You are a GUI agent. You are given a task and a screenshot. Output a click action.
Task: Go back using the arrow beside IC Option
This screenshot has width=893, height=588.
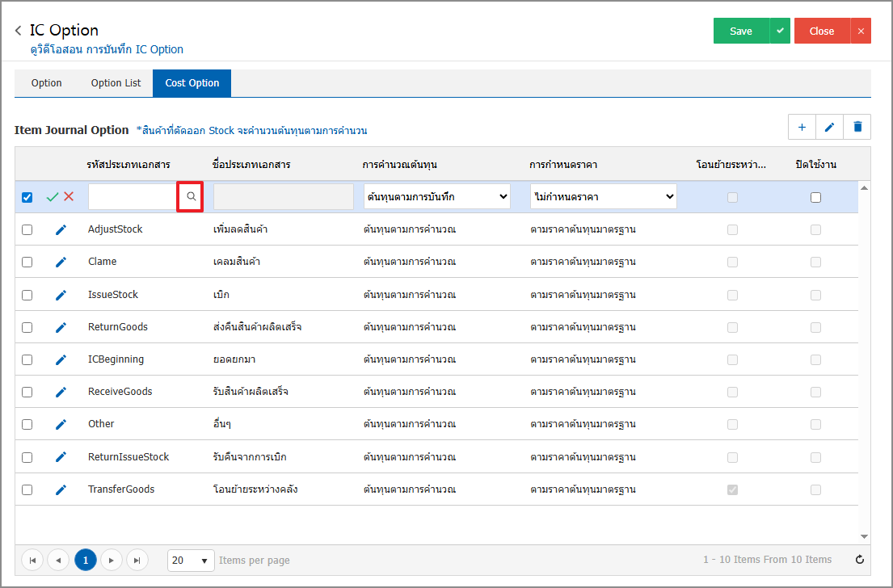(19, 31)
